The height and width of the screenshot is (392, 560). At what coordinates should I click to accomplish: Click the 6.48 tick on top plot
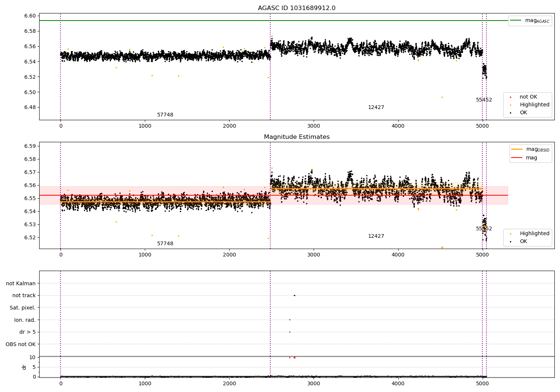(30, 108)
